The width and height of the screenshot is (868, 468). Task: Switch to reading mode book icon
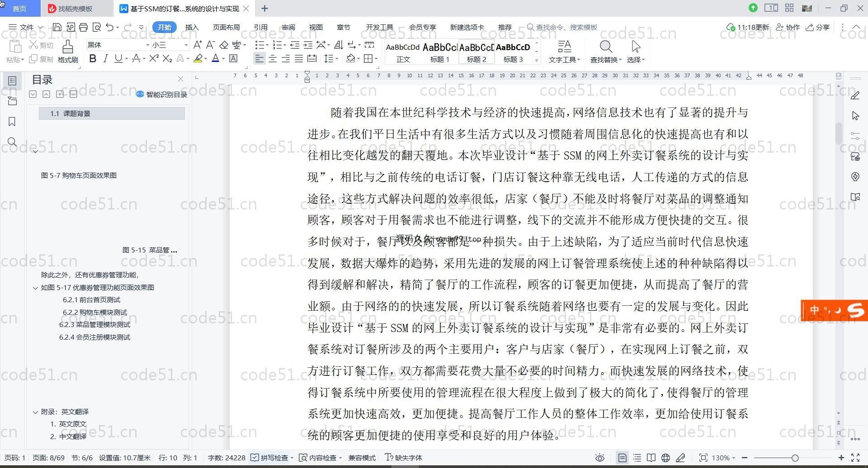click(x=651, y=458)
